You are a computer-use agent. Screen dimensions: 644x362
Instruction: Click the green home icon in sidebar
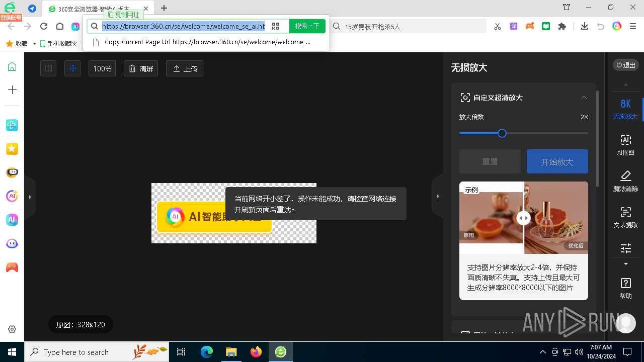coord(12,67)
